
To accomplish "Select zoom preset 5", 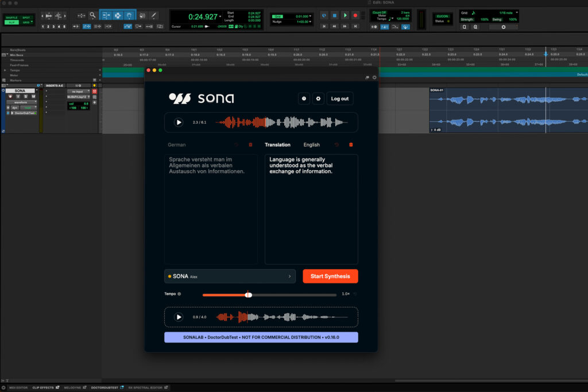I will coord(64,26).
